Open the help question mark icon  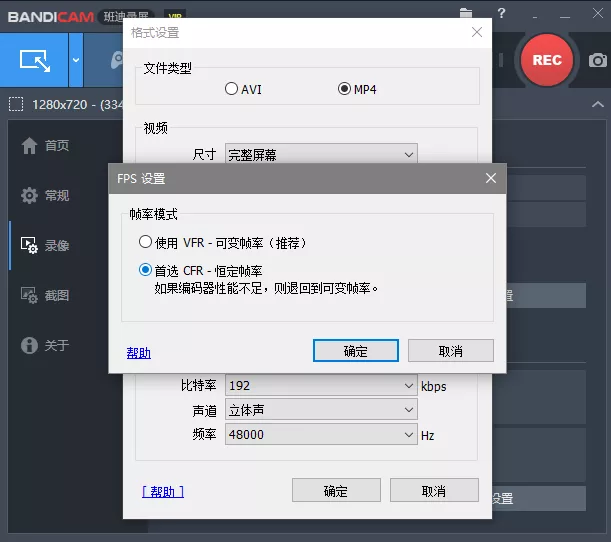tap(502, 13)
